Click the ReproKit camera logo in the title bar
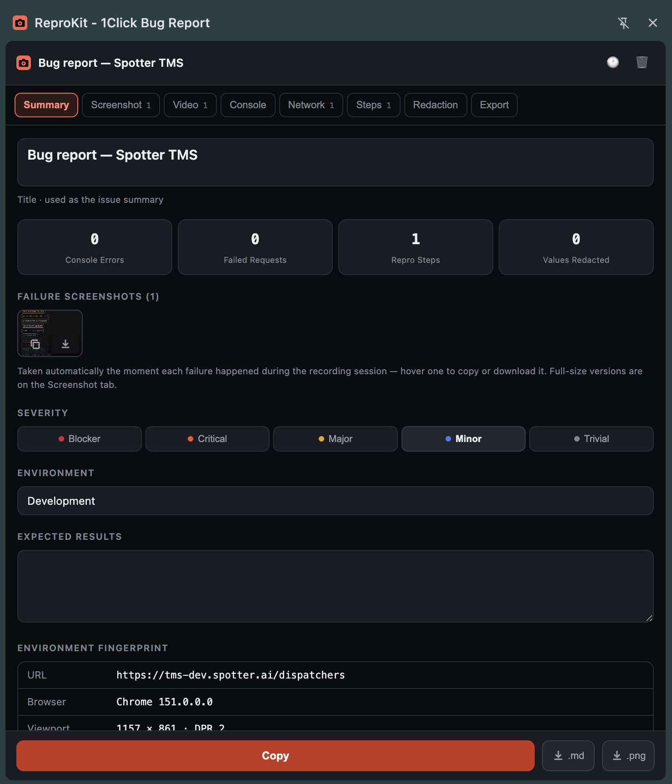Image resolution: width=672 pixels, height=784 pixels. (20, 23)
